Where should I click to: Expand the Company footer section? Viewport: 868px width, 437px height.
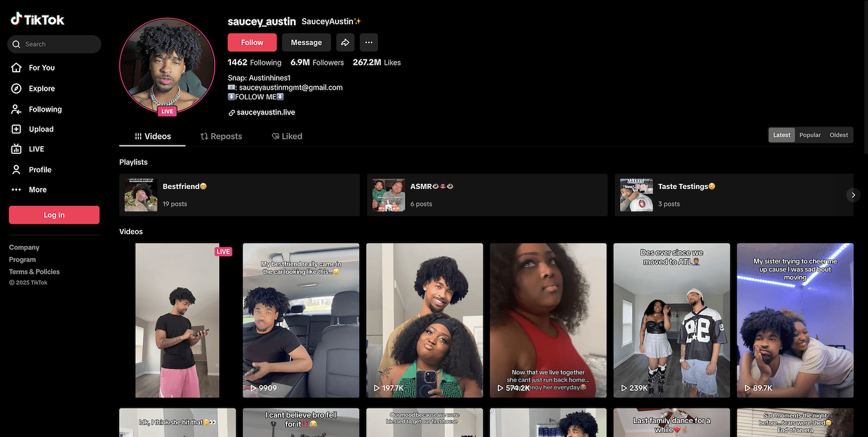pos(24,247)
